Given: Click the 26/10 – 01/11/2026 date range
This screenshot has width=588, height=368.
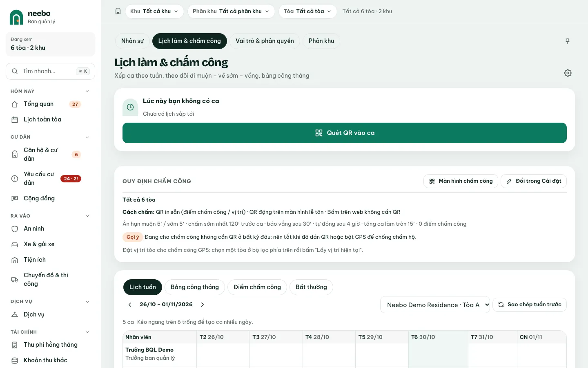Looking at the screenshot, I should 166,305.
